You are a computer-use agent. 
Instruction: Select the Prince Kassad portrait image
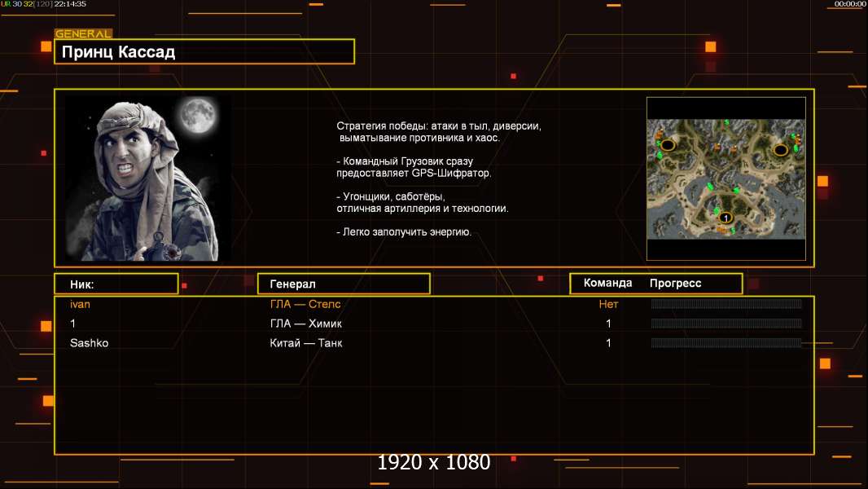pos(149,178)
